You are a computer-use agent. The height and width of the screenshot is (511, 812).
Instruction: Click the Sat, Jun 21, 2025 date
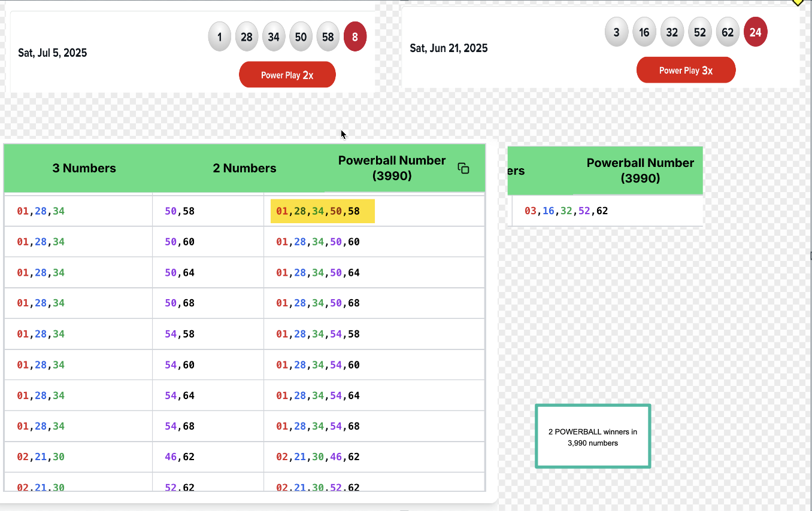(449, 48)
